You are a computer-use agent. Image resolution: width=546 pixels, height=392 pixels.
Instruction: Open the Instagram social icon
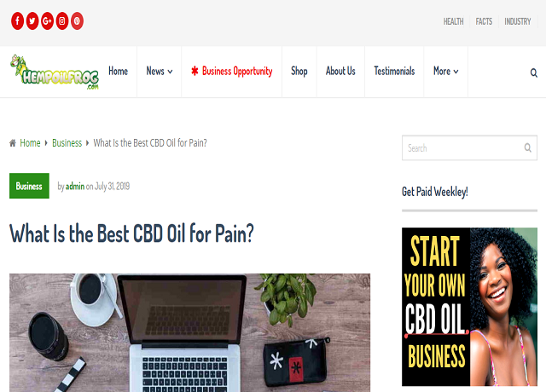62,20
